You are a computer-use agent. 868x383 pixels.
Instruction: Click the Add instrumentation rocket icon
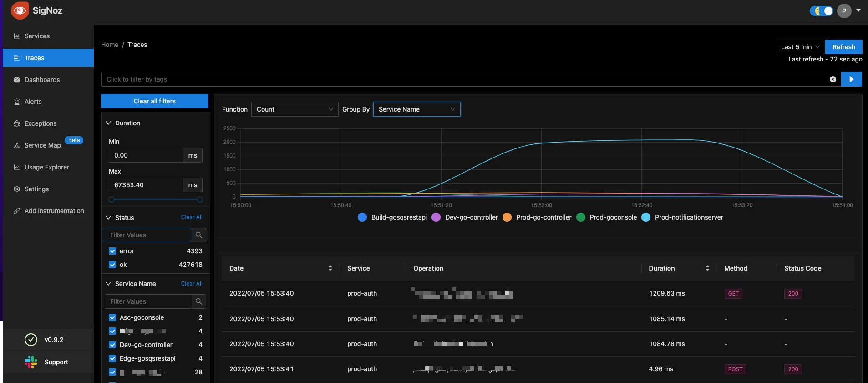pos(17,211)
